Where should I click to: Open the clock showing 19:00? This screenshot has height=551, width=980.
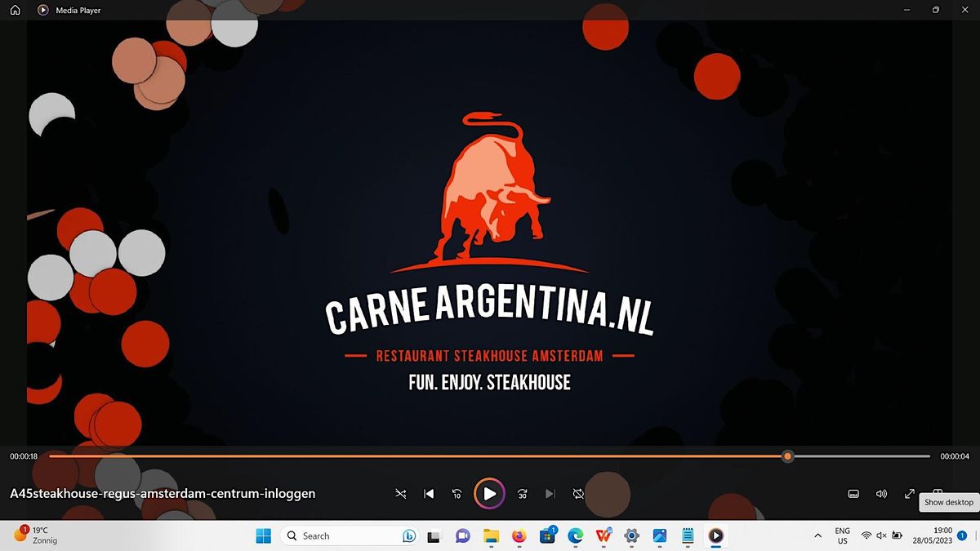(x=942, y=535)
